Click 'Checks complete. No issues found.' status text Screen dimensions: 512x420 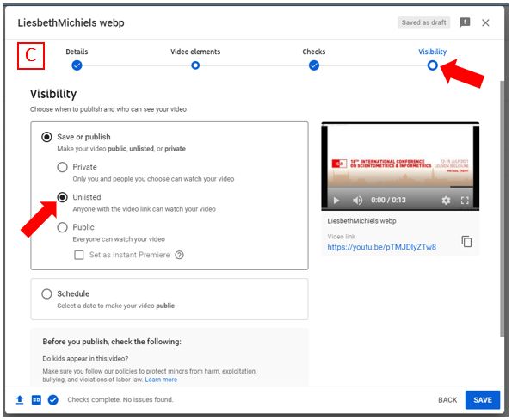(x=120, y=399)
